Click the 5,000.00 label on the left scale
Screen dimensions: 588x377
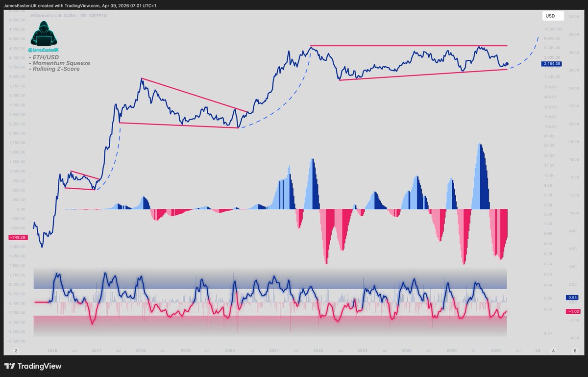click(x=17, y=20)
